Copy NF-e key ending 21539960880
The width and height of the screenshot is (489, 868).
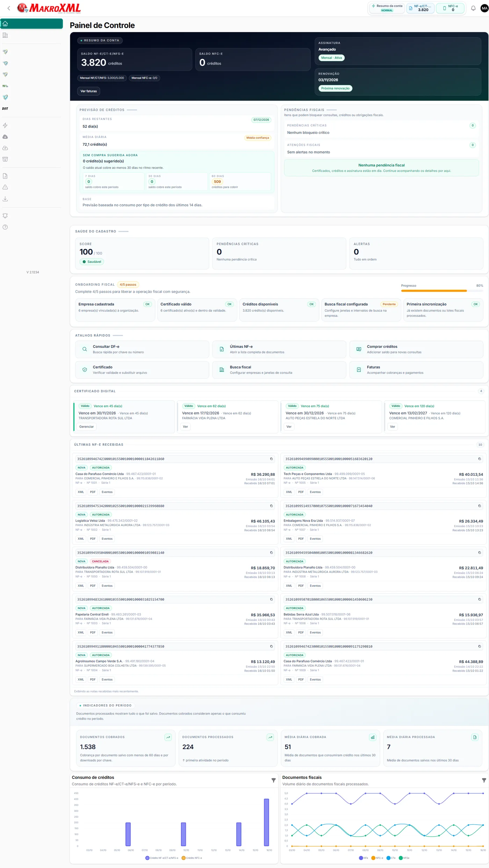click(x=271, y=506)
